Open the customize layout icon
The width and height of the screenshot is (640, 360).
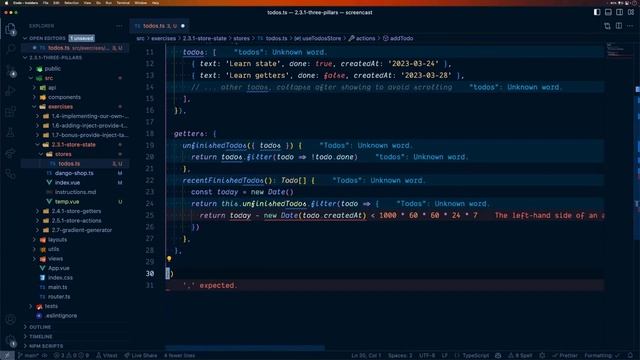click(631, 12)
